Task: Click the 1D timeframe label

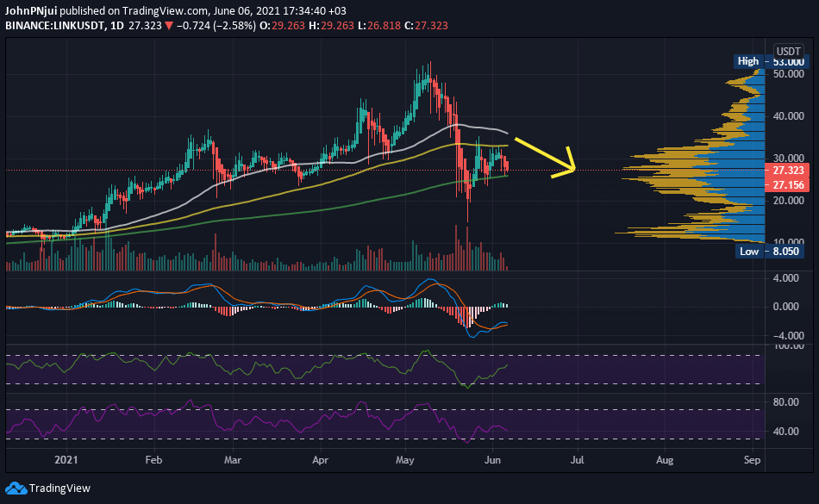Action: click(117, 26)
